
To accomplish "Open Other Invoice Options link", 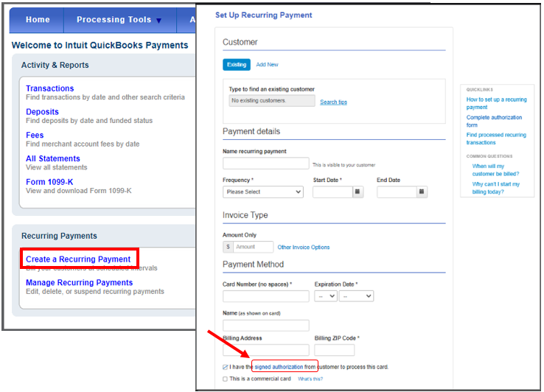I will point(303,247).
